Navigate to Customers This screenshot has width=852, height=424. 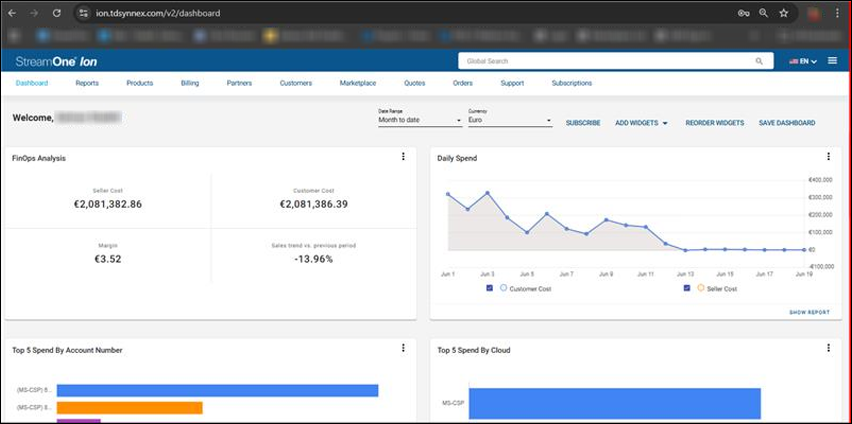(296, 83)
